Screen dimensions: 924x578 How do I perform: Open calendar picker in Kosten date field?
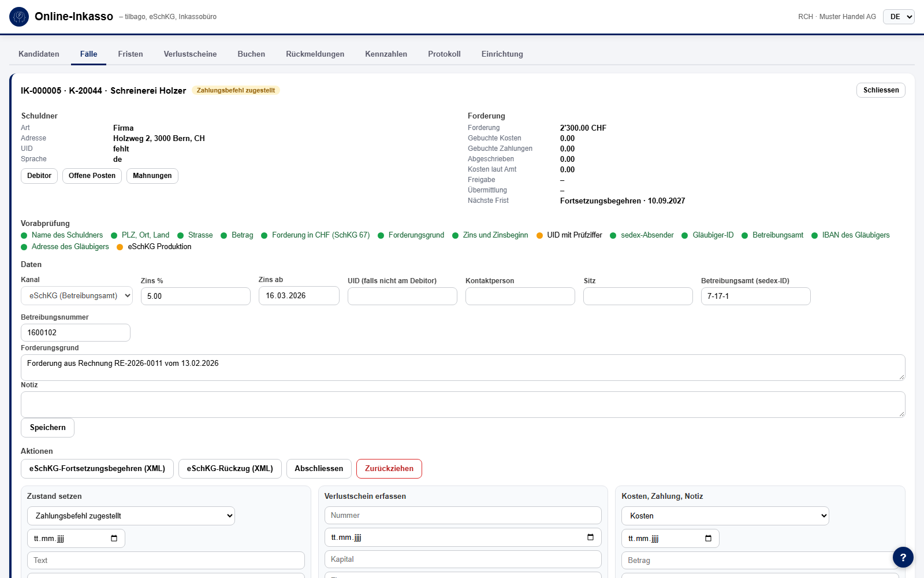(x=708, y=538)
